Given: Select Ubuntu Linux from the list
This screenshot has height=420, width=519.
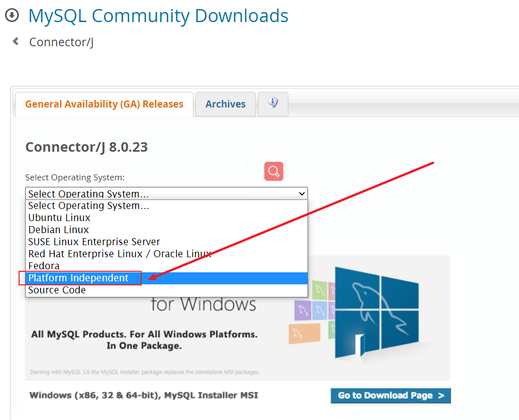Looking at the screenshot, I should (59, 218).
